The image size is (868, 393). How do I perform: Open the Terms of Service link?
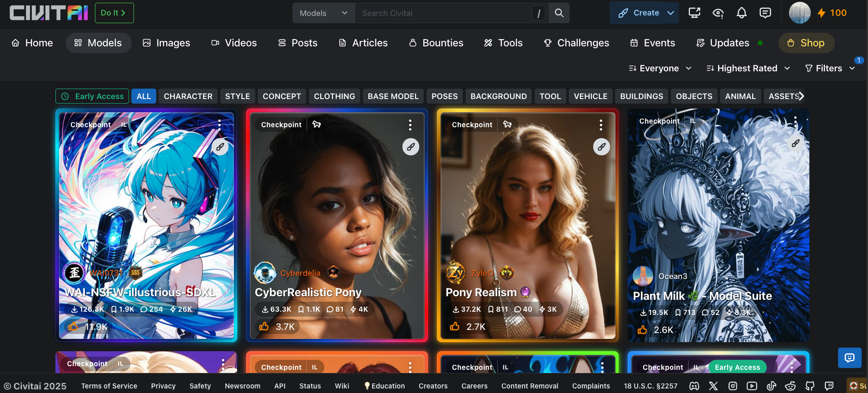pos(109,386)
